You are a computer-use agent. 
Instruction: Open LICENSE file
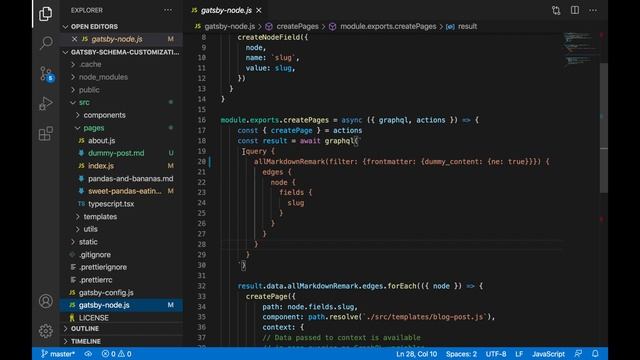[121, 318]
